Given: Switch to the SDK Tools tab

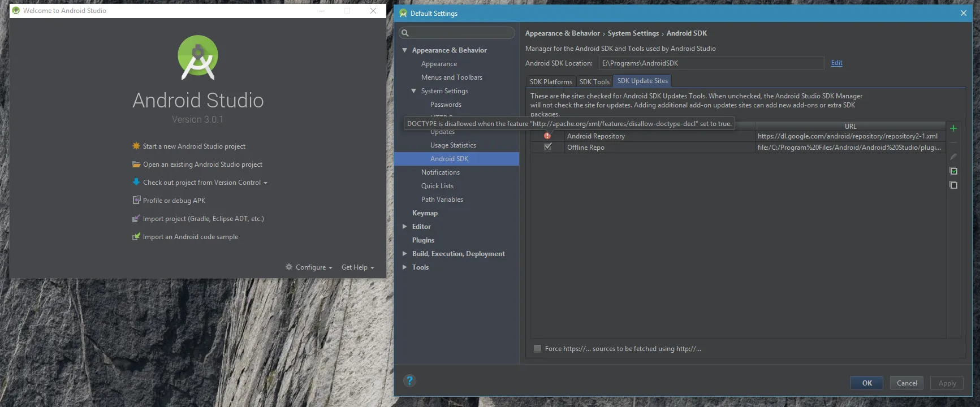Looking at the screenshot, I should pos(594,81).
